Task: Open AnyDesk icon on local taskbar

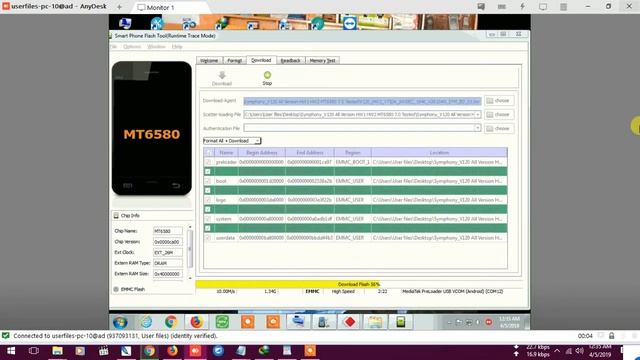Action: coord(196,351)
